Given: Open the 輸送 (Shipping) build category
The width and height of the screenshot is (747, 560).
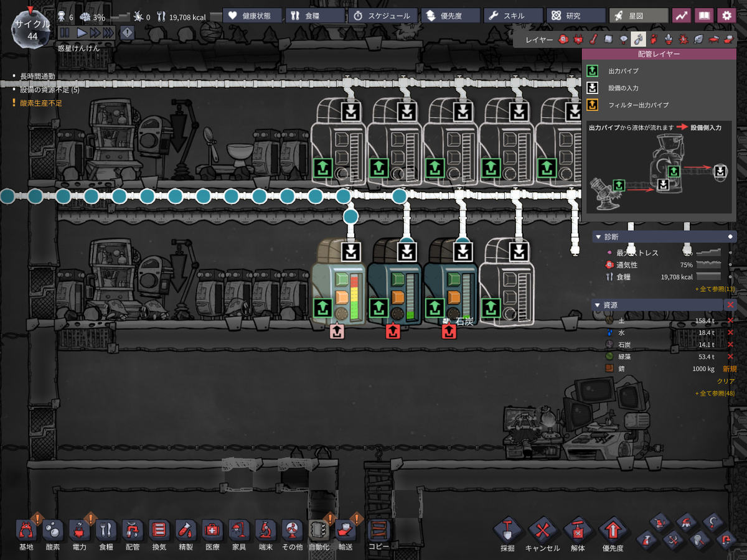Looking at the screenshot, I should pos(345,531).
